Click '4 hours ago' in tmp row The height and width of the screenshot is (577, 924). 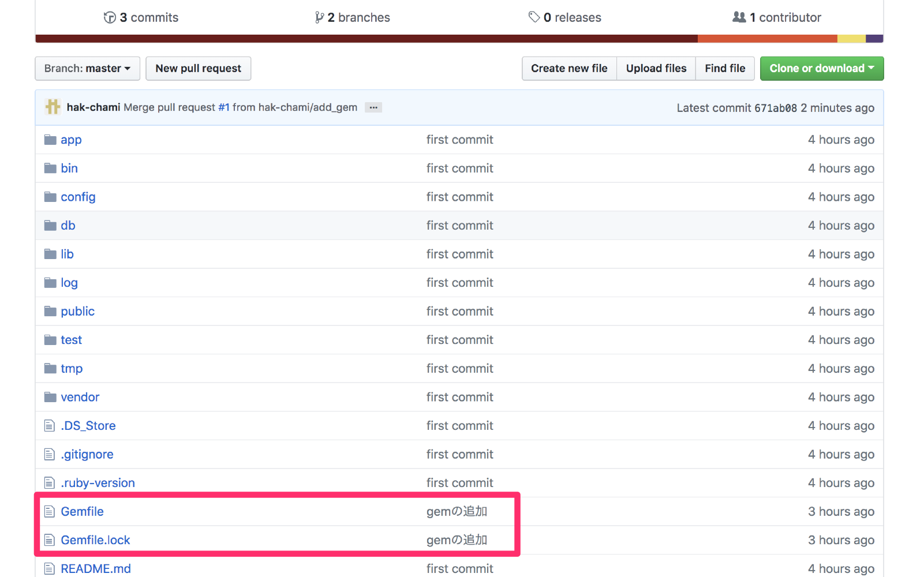pyautogui.click(x=841, y=368)
